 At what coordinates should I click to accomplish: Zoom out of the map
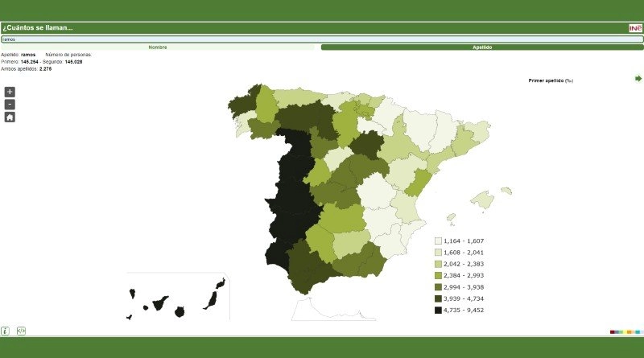coord(10,105)
